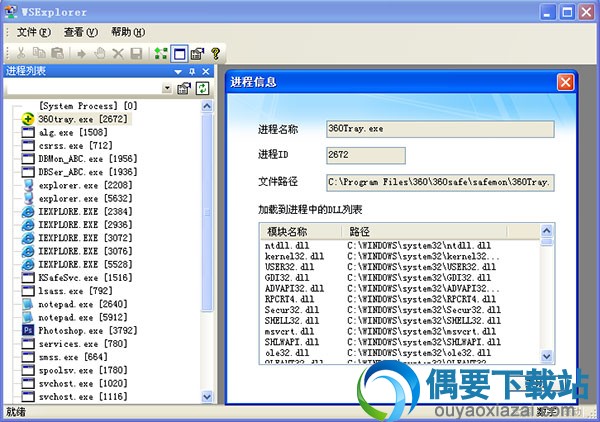
Task: Click the 进程ID field showing 2672
Action: (366, 155)
